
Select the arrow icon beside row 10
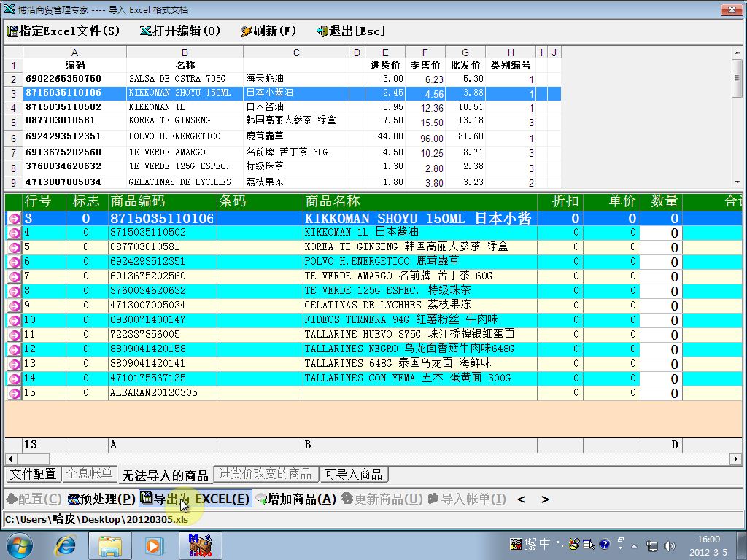pos(15,321)
